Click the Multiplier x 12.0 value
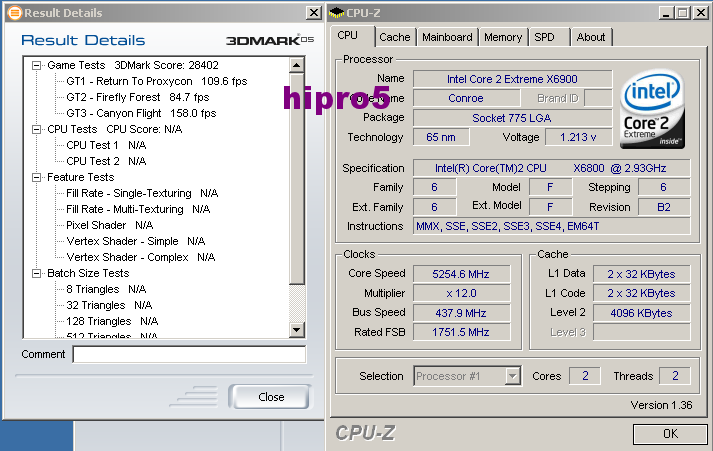Viewport: 713px width, 451px height. [x=462, y=293]
